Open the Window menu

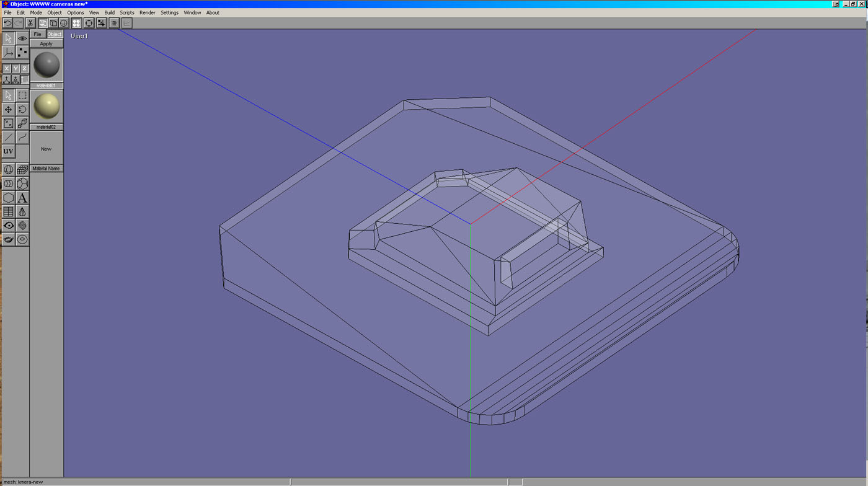pos(192,12)
